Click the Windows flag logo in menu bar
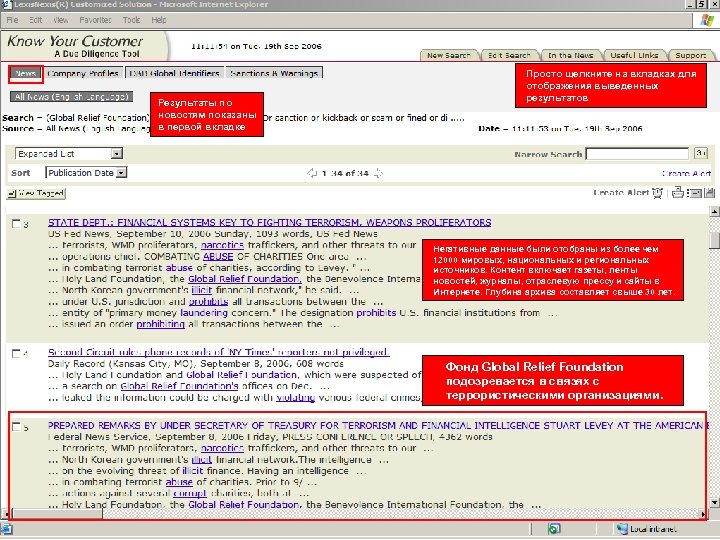The width and height of the screenshot is (720, 540). coord(707,20)
